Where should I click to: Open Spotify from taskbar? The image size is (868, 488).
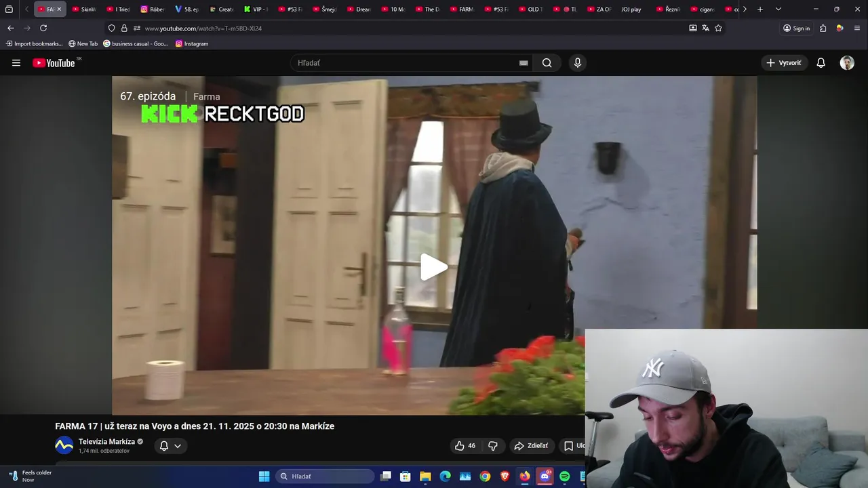tap(564, 476)
